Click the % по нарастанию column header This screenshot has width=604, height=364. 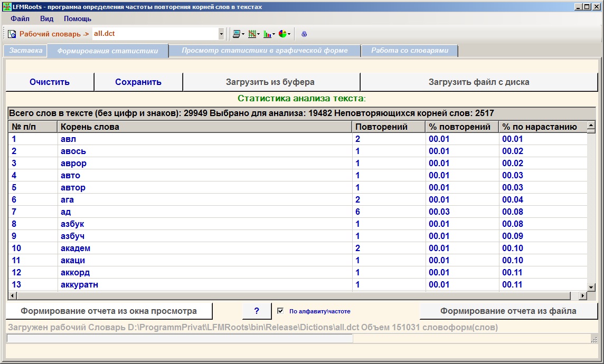542,127
